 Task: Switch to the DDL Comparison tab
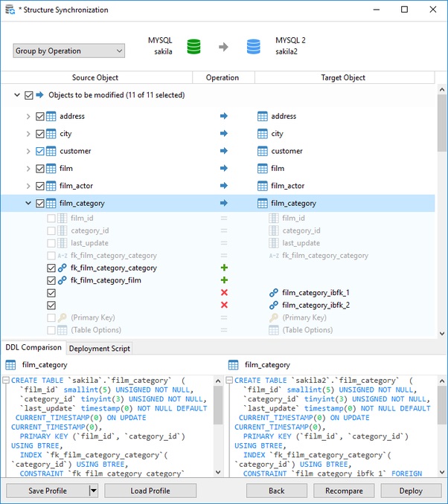[33, 347]
